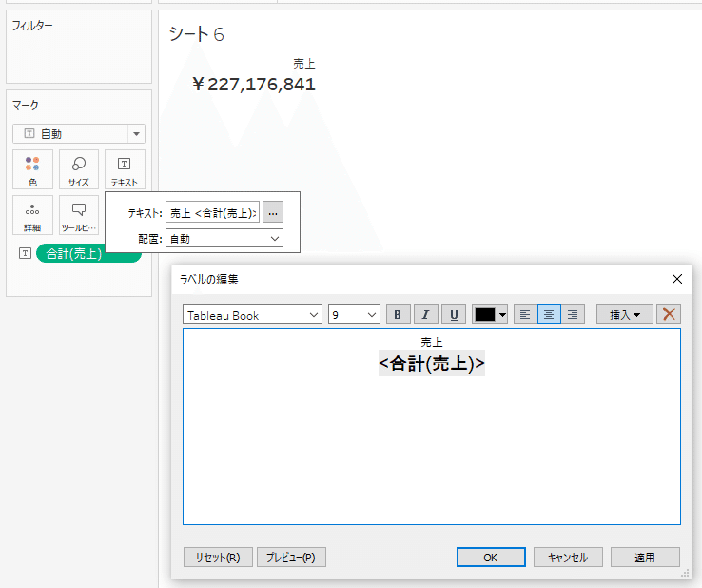Click the text icon beside 合計(売上) pill
Image resolution: width=702 pixels, height=588 pixels.
point(25,253)
